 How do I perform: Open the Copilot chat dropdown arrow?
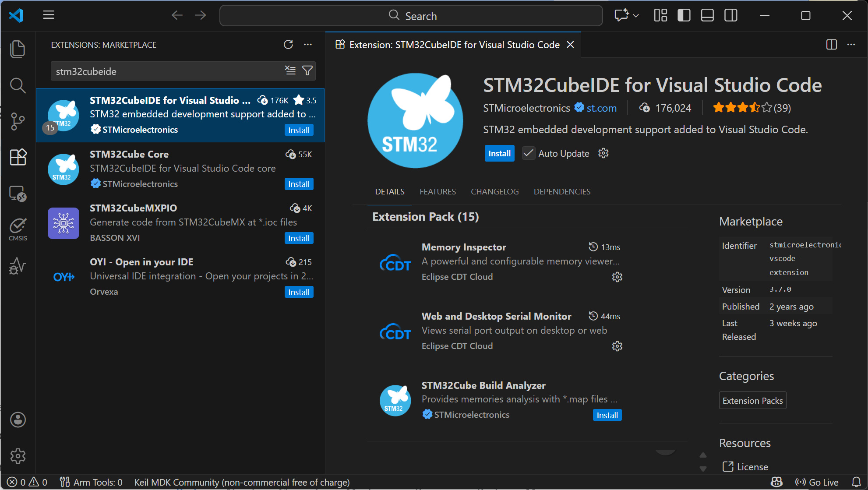click(x=636, y=16)
